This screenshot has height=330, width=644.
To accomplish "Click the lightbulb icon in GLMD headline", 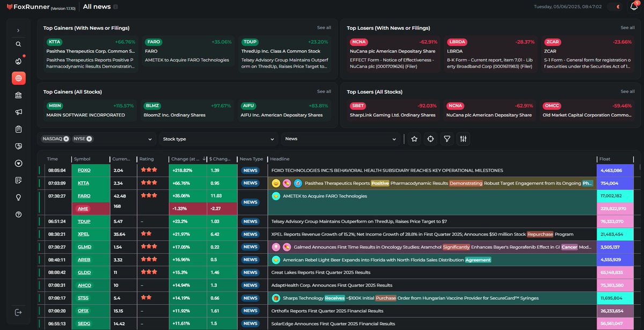I will point(276,247).
